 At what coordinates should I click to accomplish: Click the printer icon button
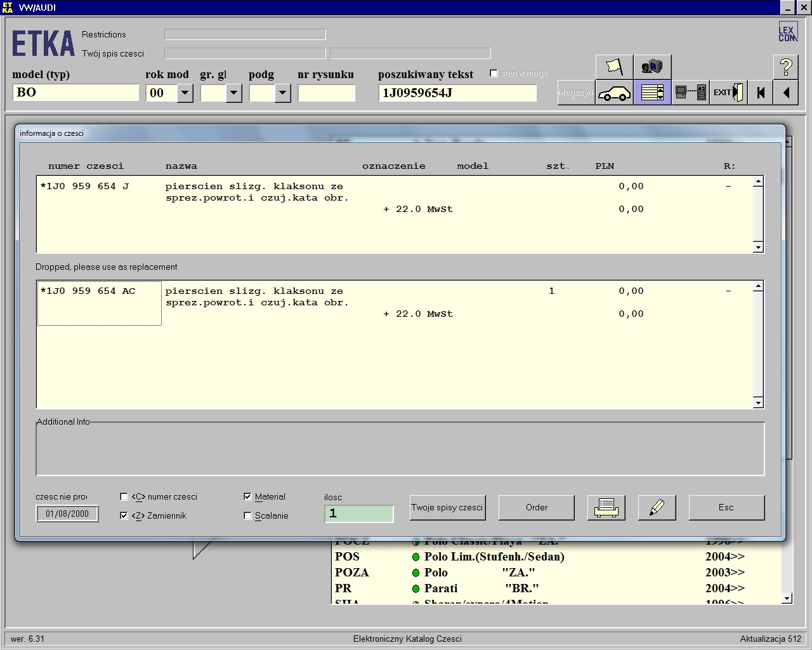(606, 508)
